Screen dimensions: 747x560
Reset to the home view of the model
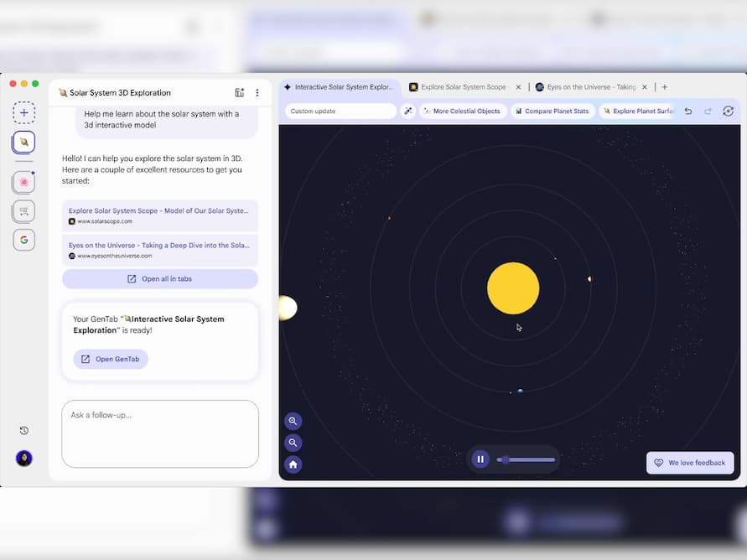293,464
